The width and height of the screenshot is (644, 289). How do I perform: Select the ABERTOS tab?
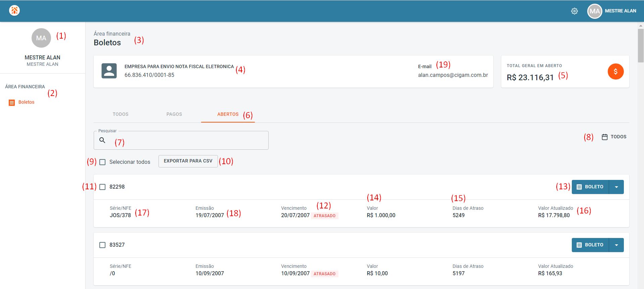[228, 114]
